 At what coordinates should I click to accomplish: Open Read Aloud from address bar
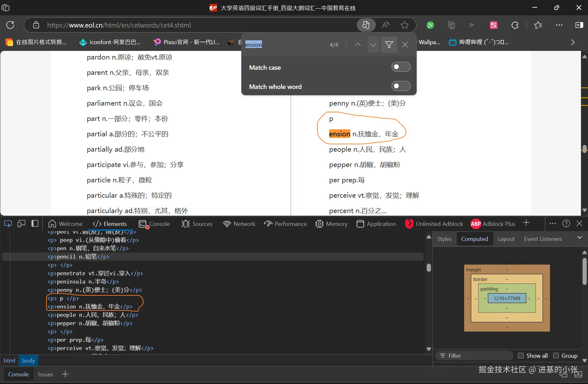[386, 25]
